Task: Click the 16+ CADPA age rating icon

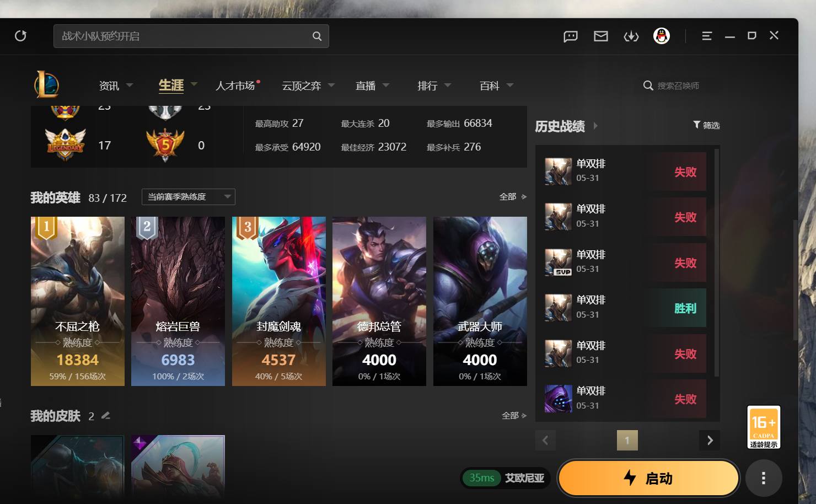Action: pyautogui.click(x=764, y=427)
